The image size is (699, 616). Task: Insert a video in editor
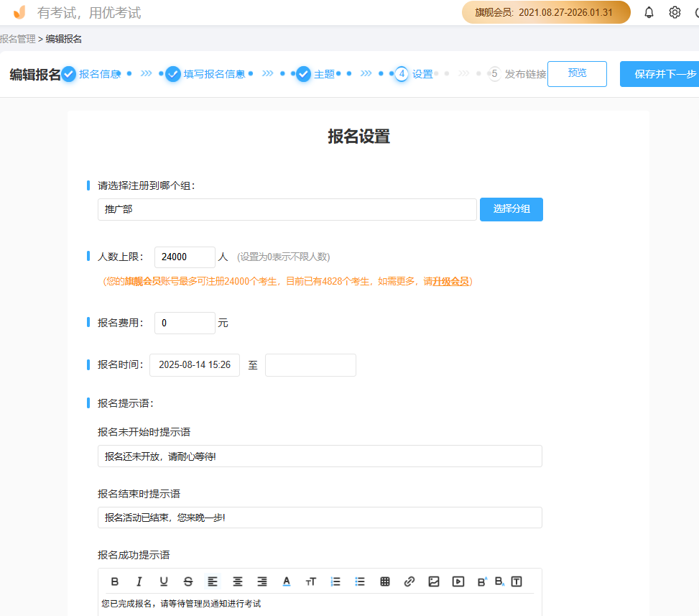(x=458, y=581)
